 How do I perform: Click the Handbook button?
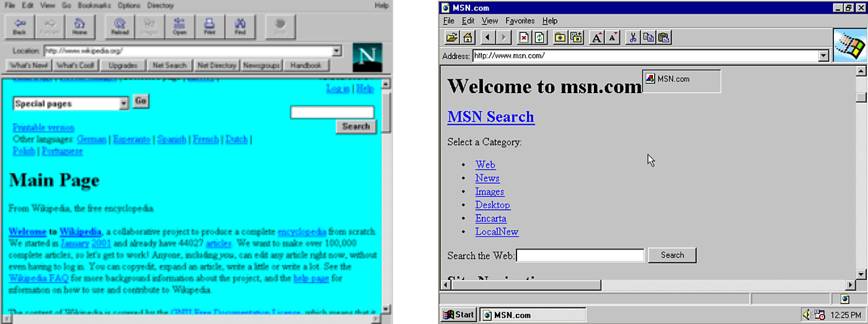(306, 65)
